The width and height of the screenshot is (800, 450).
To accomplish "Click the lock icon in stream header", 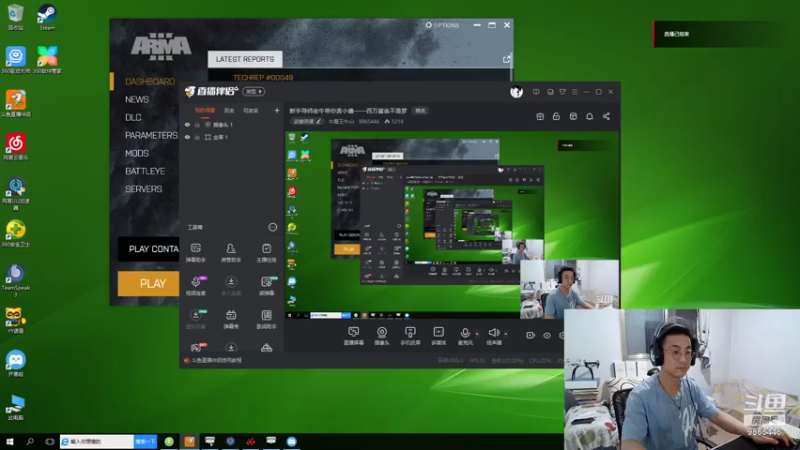I will (556, 116).
